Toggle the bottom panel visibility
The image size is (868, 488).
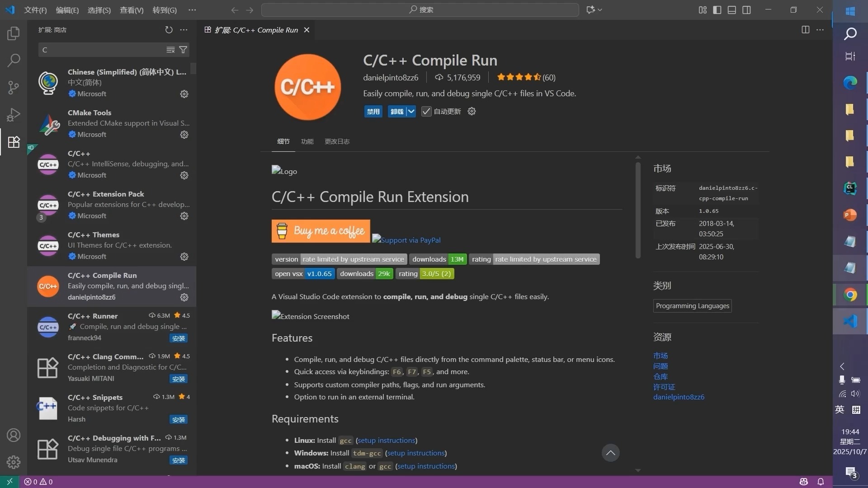731,9
